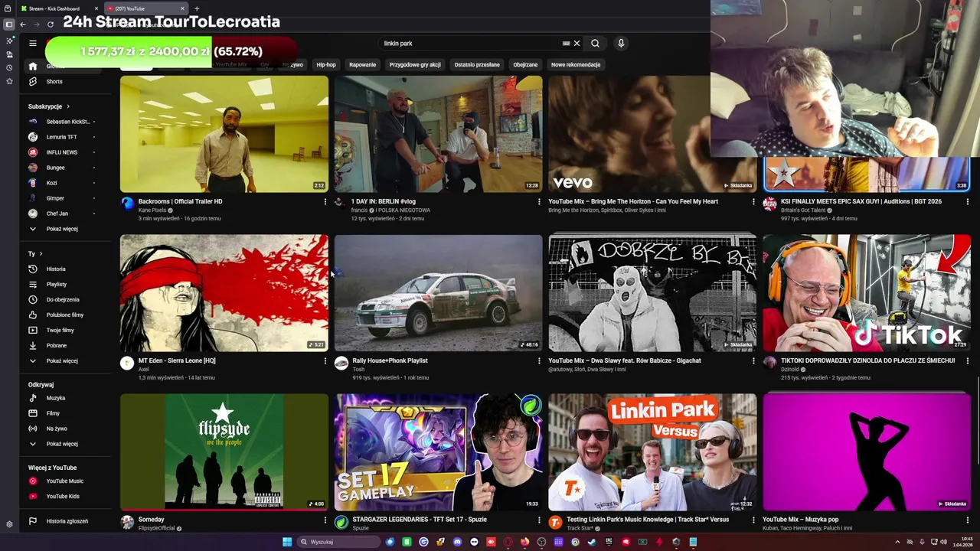Start voice search with microphone icon
Image resolution: width=980 pixels, height=551 pixels.
[x=621, y=43]
